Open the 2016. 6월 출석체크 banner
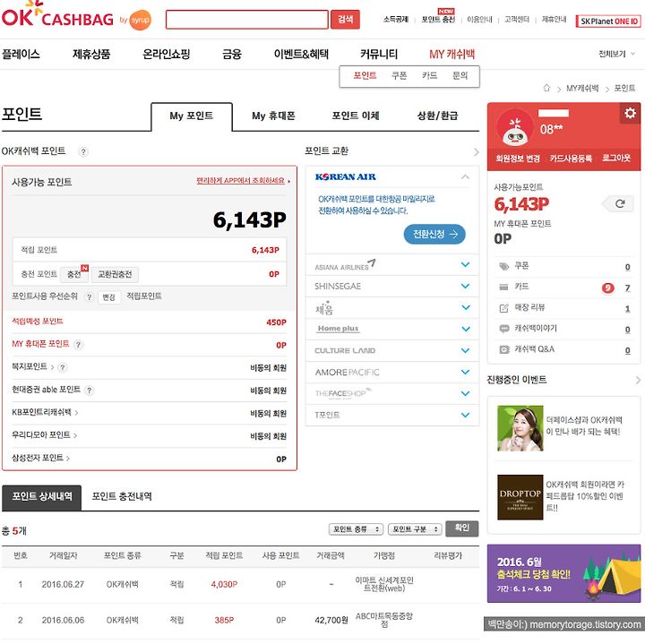 click(563, 574)
